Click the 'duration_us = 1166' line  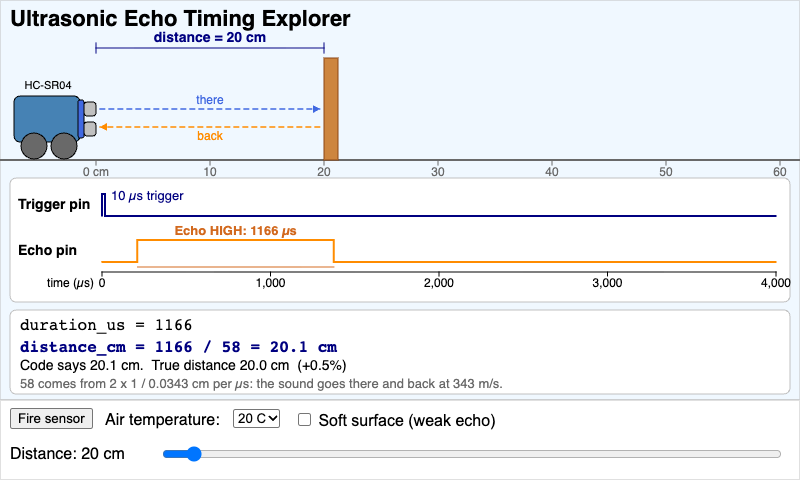pyautogui.click(x=106, y=325)
